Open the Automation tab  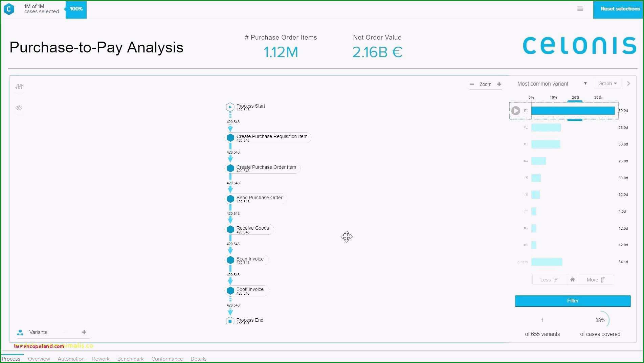71,359
